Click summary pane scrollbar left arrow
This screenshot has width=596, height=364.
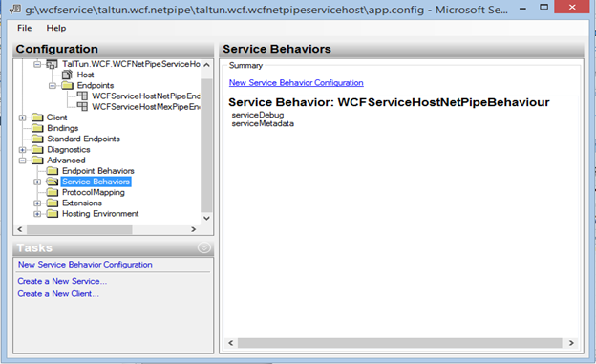tap(231, 343)
